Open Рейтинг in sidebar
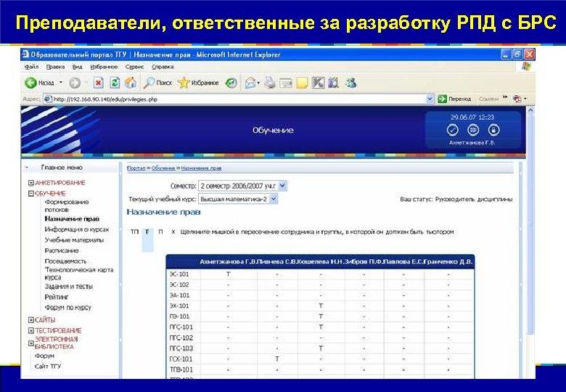 [x=57, y=297]
